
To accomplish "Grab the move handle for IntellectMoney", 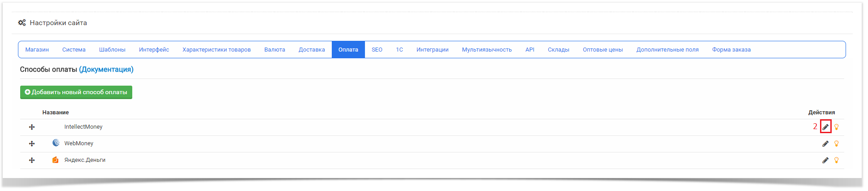I will click(x=32, y=127).
